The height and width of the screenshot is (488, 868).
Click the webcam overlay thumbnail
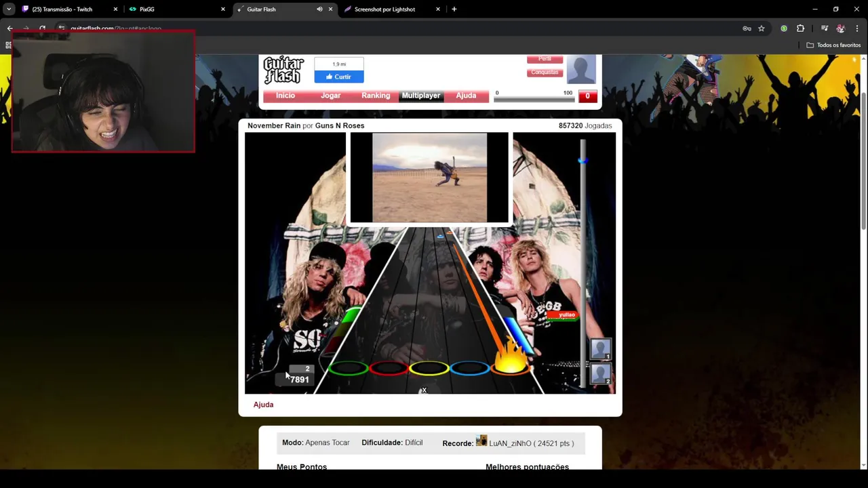point(103,91)
